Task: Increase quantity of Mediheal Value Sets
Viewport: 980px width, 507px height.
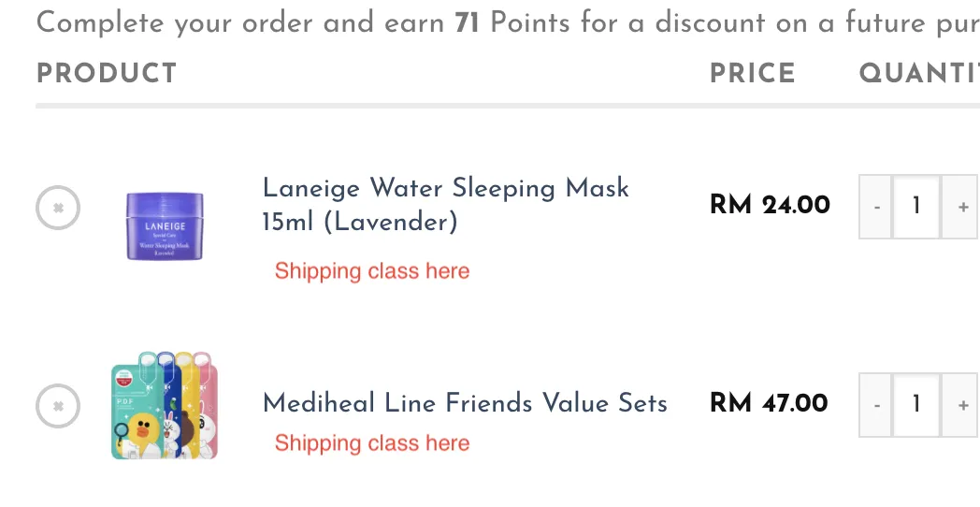Action: pos(963,404)
